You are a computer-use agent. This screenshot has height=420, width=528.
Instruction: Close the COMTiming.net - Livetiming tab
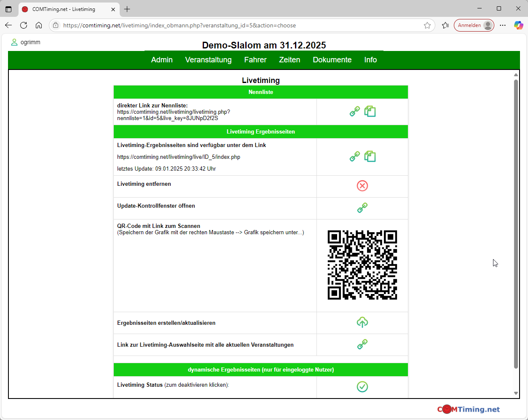point(113,9)
